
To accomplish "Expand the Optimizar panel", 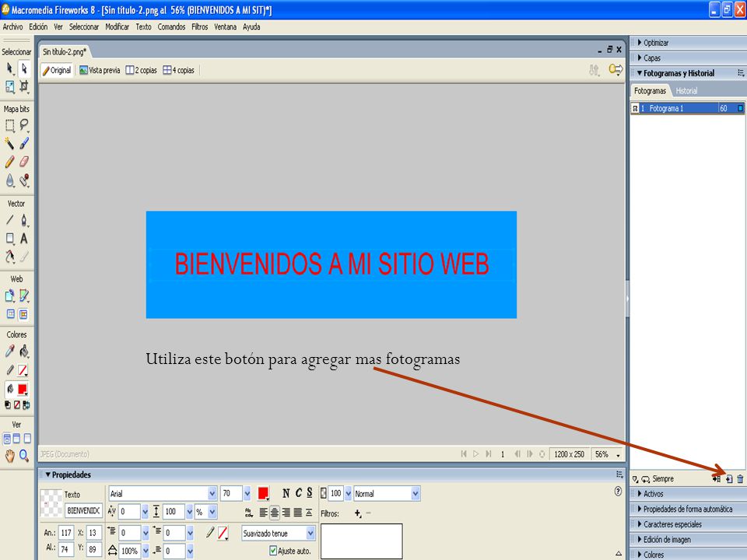I will [640, 42].
